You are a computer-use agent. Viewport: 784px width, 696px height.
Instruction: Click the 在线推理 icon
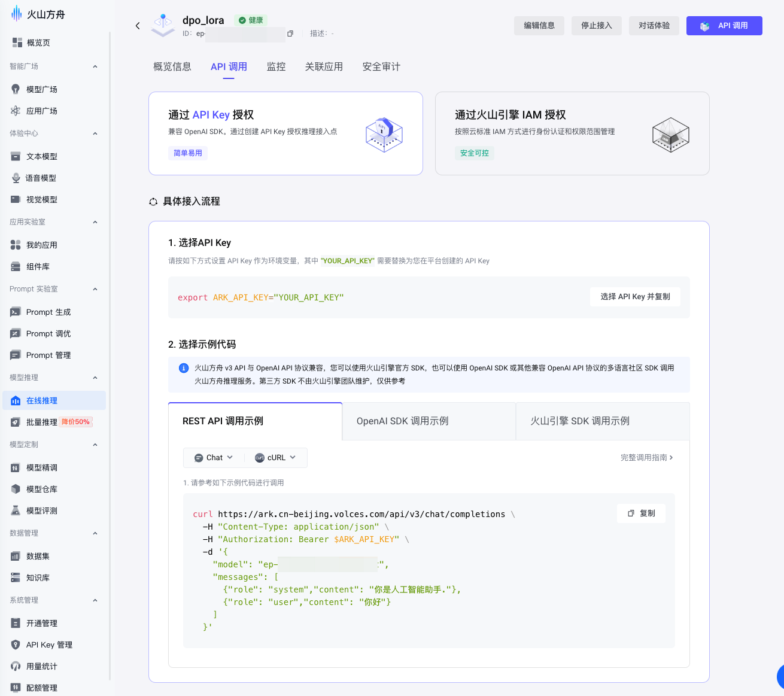click(x=16, y=400)
